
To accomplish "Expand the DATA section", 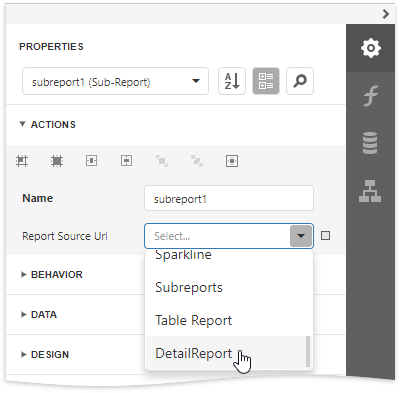I will pyautogui.click(x=23, y=314).
